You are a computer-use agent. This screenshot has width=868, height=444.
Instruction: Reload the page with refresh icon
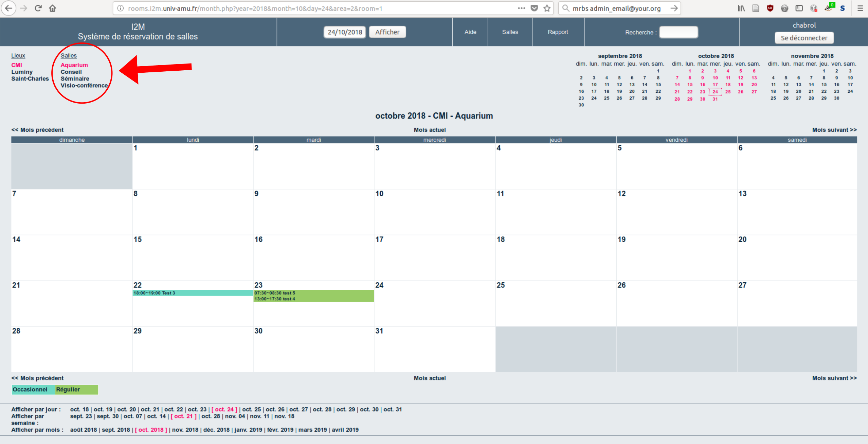point(38,8)
